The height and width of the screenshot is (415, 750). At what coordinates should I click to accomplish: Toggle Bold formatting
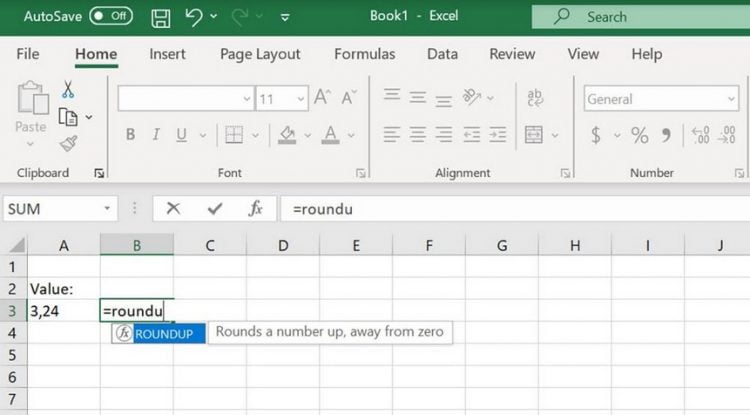coord(130,135)
